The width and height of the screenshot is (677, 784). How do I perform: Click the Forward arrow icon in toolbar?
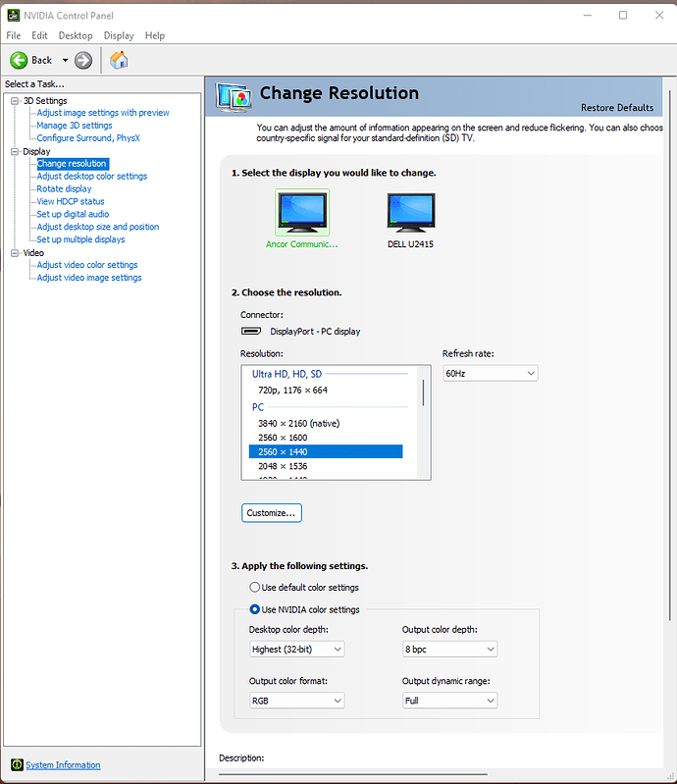click(83, 60)
